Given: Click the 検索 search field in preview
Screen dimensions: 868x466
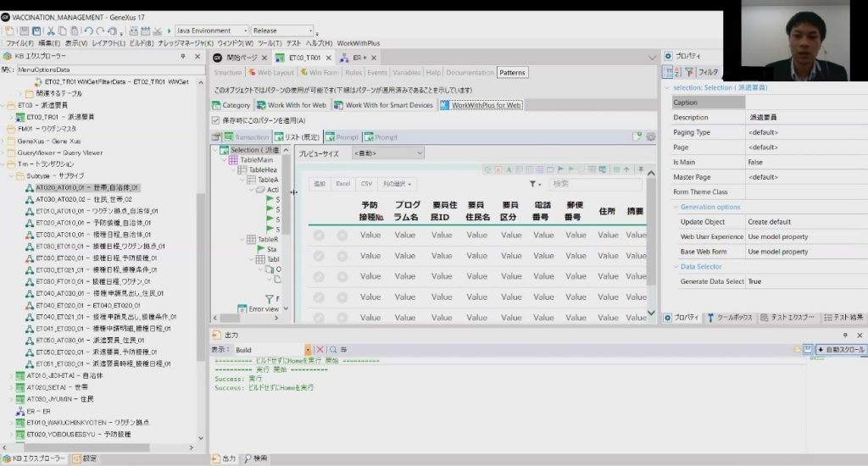Looking at the screenshot, I should tap(594, 184).
